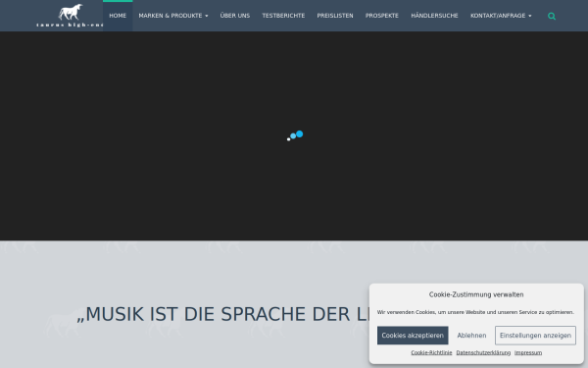Open the search magnifier icon
Screen dimensions: 588x368
pyautogui.click(x=552, y=16)
